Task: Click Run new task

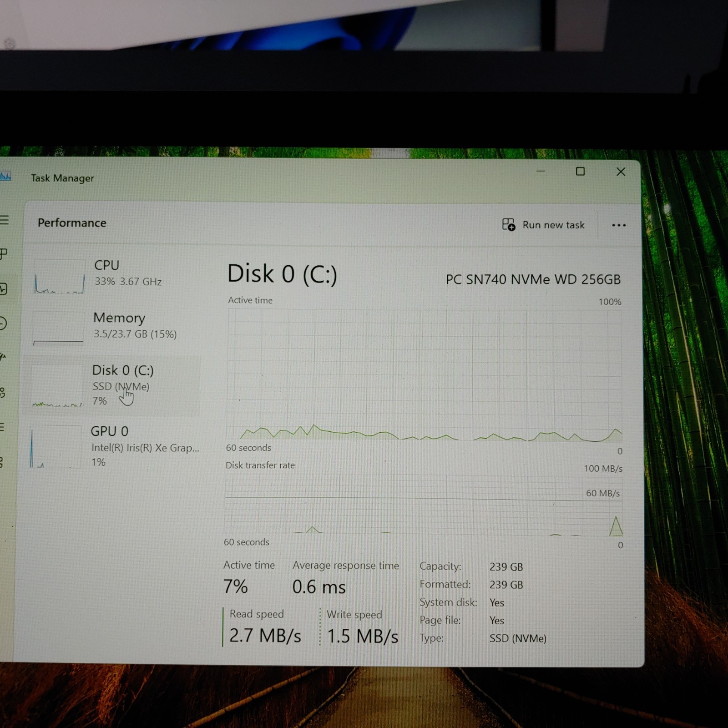Action: click(x=543, y=225)
